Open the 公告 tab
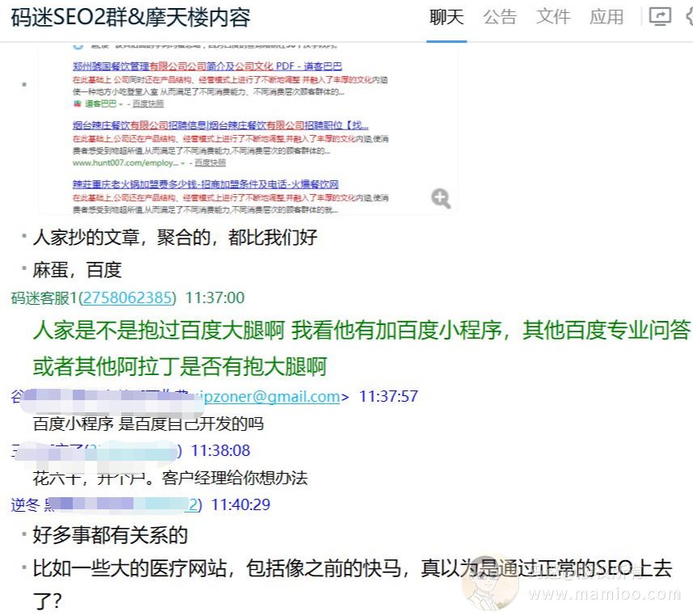Screen dimensions: 693x616 (500, 17)
